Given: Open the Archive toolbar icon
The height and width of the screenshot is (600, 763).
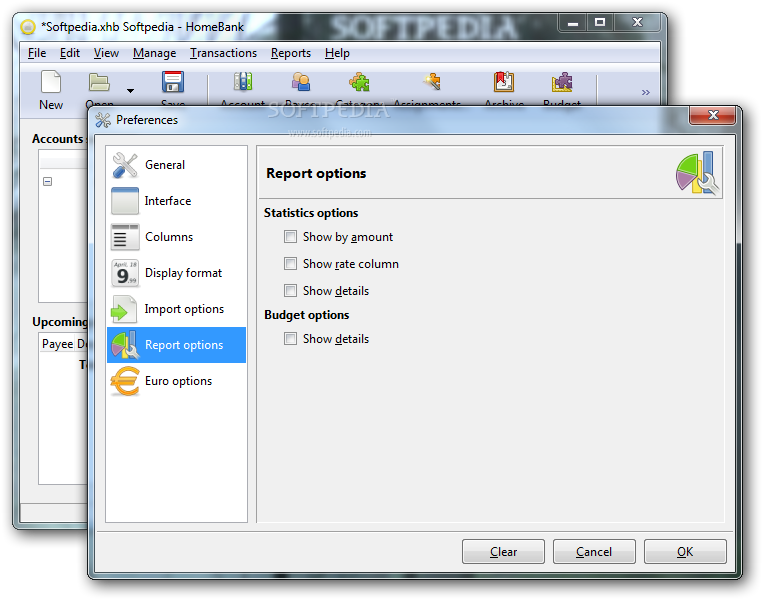Looking at the screenshot, I should tap(504, 82).
